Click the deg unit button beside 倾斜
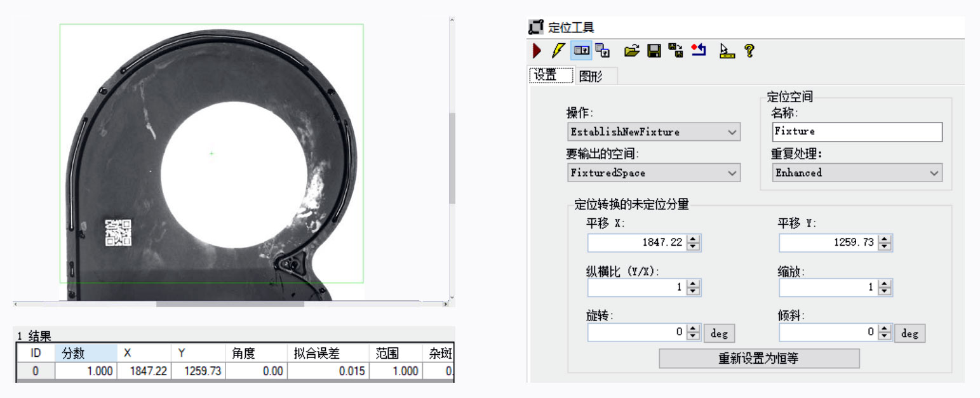Image resolution: width=980 pixels, height=398 pixels. 910,333
